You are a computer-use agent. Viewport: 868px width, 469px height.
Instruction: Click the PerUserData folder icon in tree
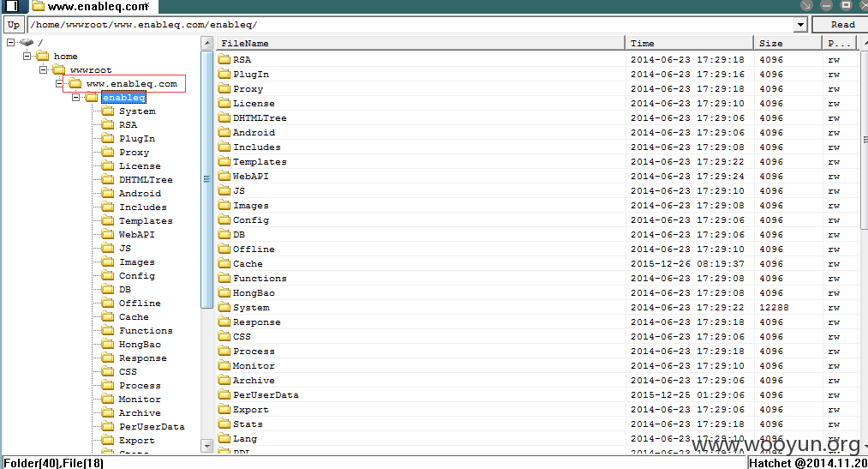[x=108, y=426]
